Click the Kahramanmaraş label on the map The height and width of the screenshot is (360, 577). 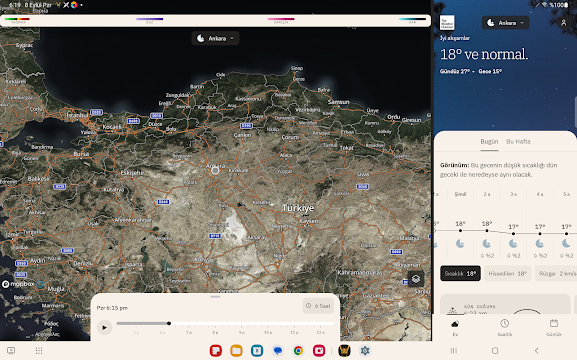pos(360,273)
